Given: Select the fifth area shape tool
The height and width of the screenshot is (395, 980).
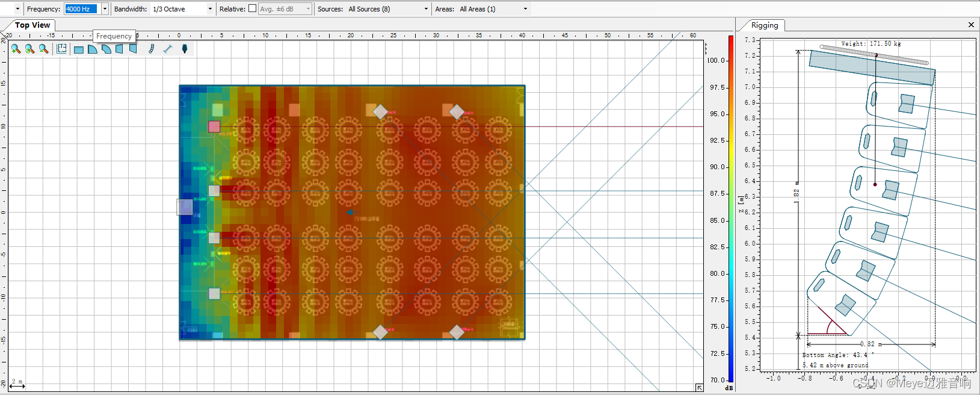Looking at the screenshot, I should pos(133,49).
